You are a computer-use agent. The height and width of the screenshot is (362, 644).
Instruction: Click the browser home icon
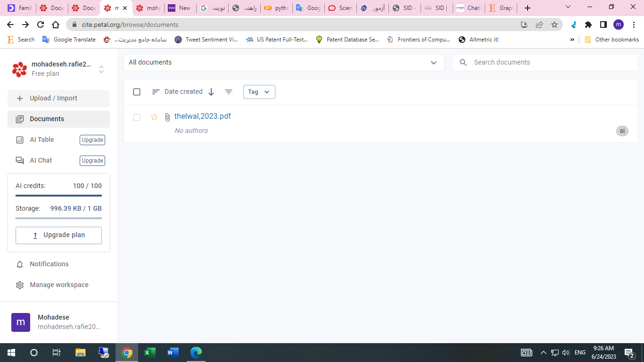click(56, 25)
